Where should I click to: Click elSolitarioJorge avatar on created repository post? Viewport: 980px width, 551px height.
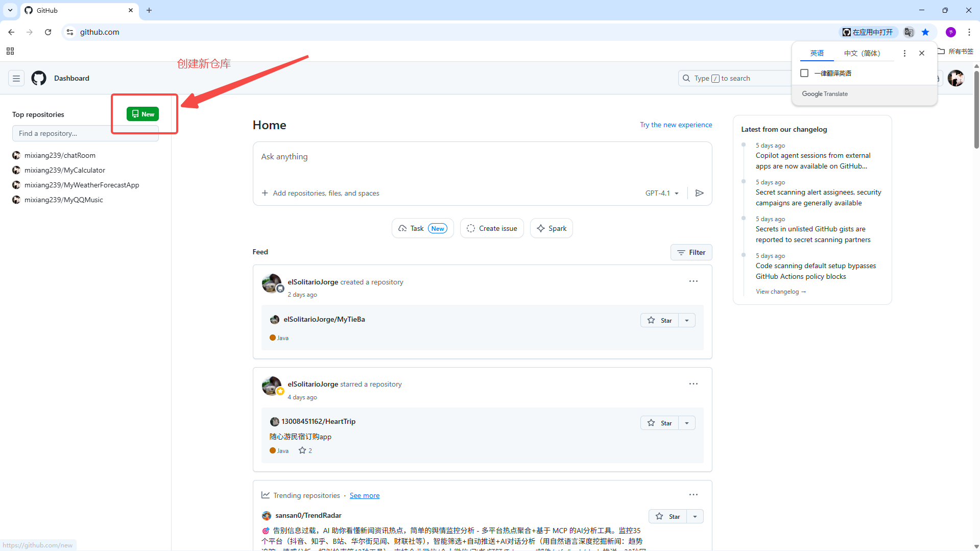pyautogui.click(x=271, y=283)
